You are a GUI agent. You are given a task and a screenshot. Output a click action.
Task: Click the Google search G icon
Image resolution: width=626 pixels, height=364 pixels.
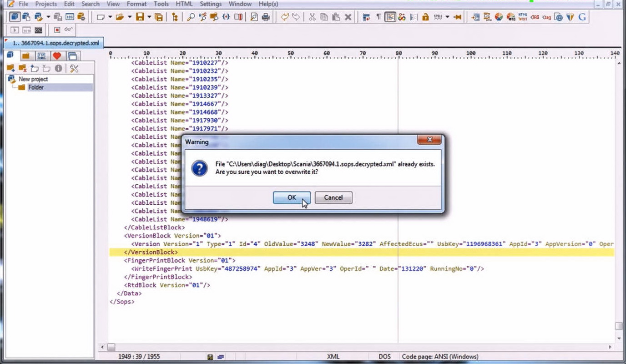tap(582, 17)
